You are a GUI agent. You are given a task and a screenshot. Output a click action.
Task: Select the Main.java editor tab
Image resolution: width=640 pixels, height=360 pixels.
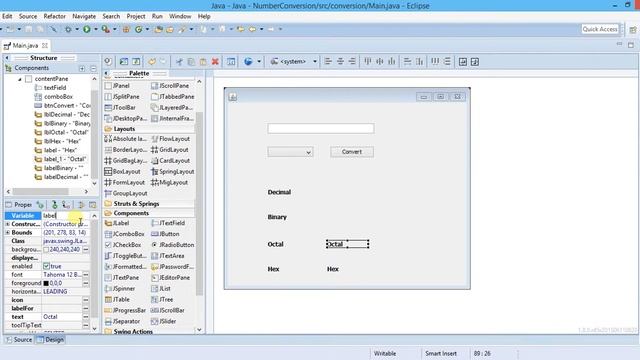click(x=24, y=45)
